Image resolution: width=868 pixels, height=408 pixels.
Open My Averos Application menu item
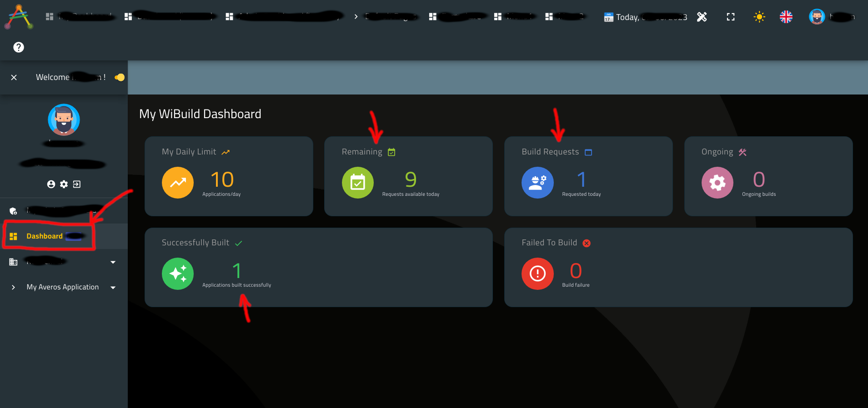(63, 287)
